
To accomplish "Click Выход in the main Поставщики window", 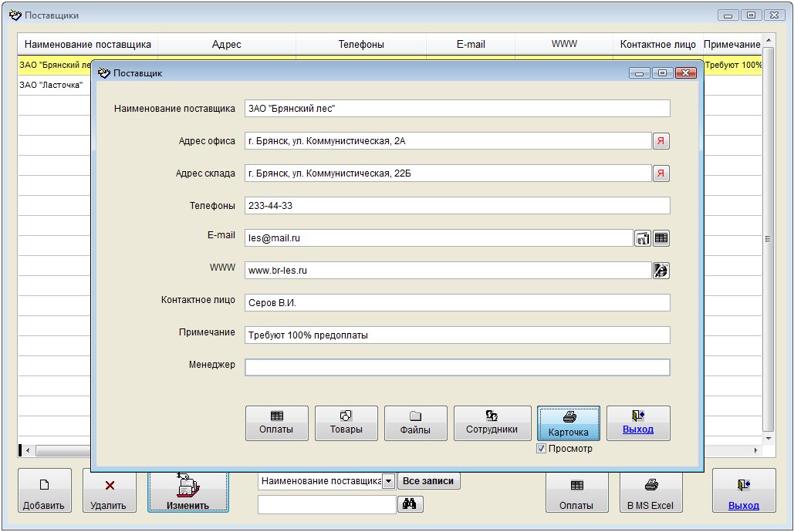I will tap(744, 490).
